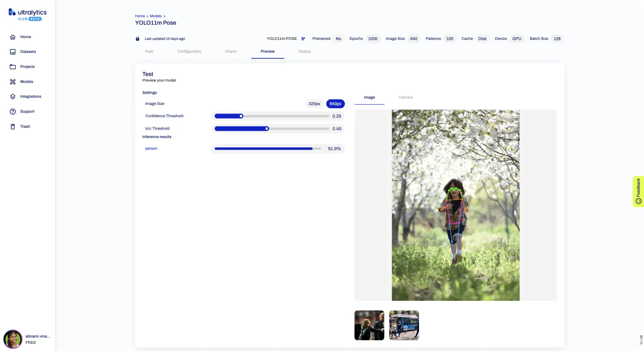Image resolution: width=644 pixels, height=351 pixels.
Task: Switch to the Camera input tab
Action: (406, 97)
